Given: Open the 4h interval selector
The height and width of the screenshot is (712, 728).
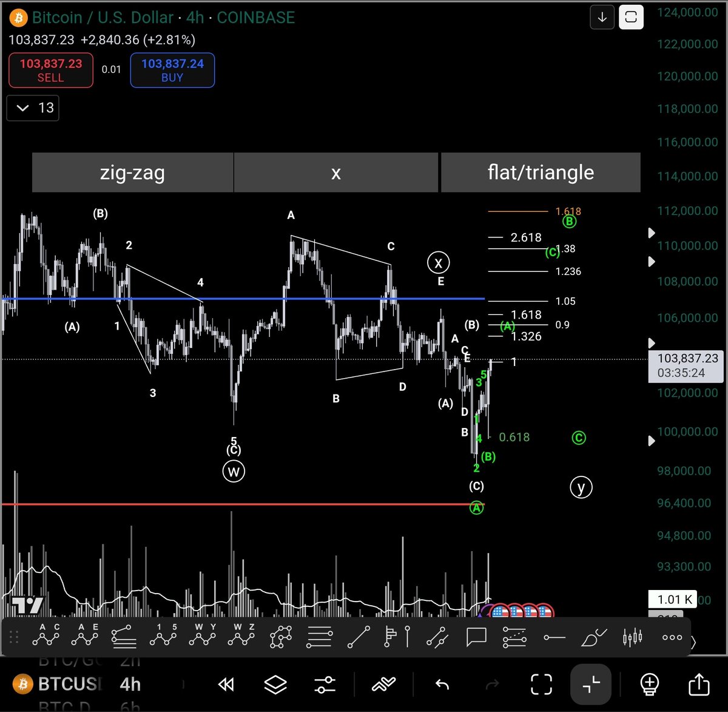Looking at the screenshot, I should tap(130, 684).
